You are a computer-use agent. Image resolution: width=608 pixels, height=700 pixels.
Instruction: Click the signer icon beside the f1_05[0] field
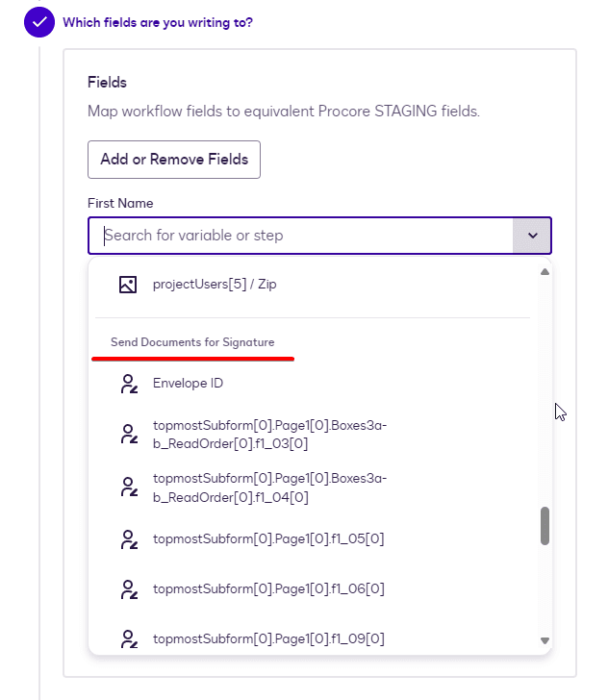[x=128, y=538]
